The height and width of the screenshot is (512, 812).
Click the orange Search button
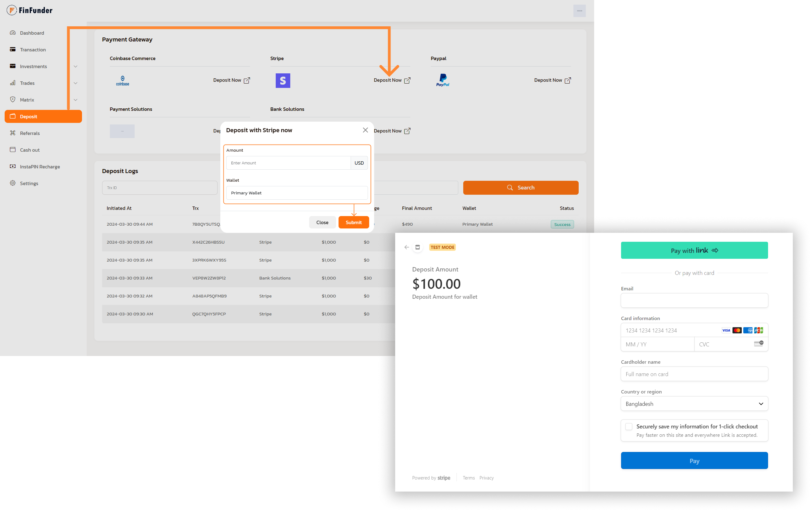pos(520,188)
